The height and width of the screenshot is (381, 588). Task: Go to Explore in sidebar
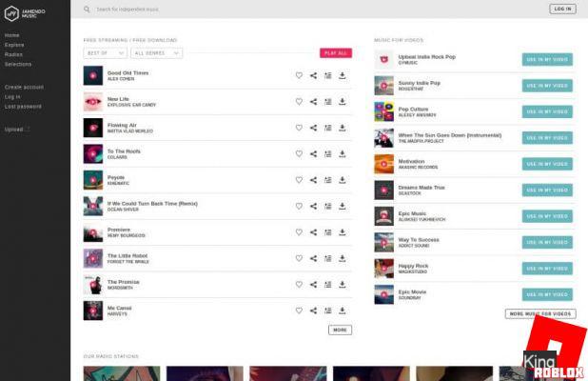click(14, 45)
